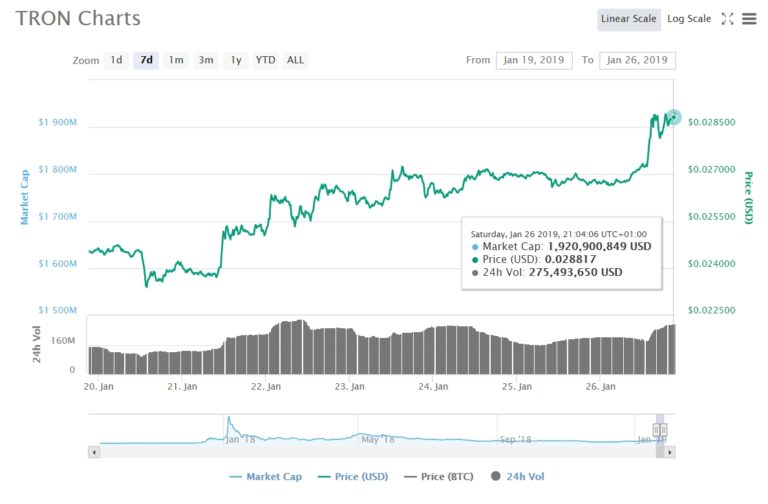Click the fullscreen expand icon
The height and width of the screenshot is (504, 768).
click(x=728, y=19)
